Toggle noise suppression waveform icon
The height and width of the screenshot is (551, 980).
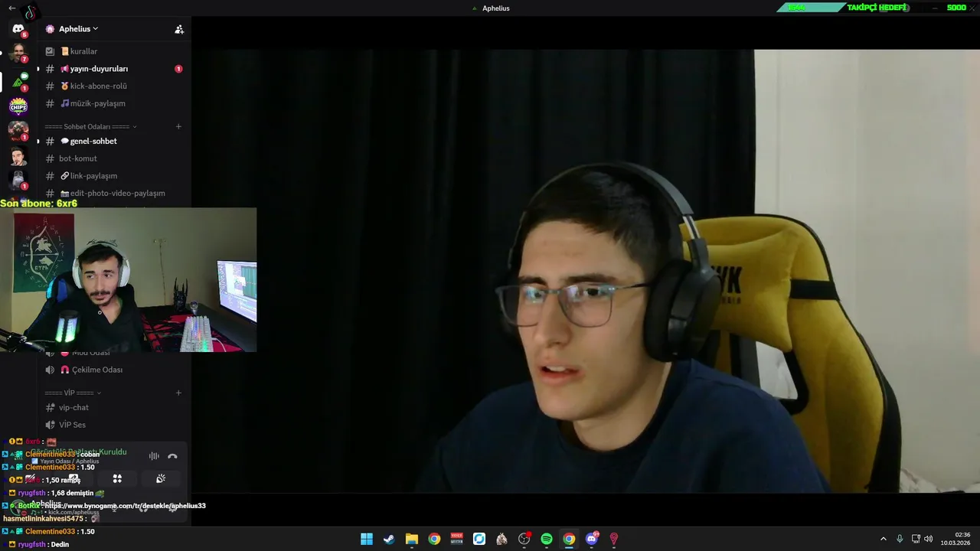(154, 456)
